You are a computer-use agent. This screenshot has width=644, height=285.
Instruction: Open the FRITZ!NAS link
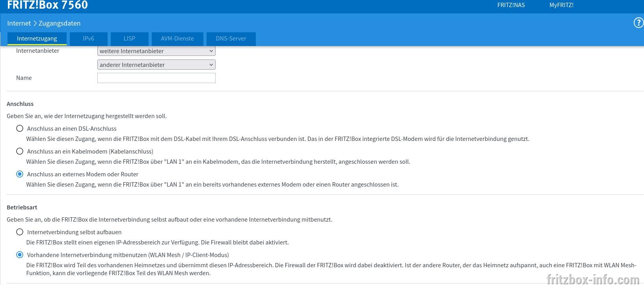click(511, 5)
